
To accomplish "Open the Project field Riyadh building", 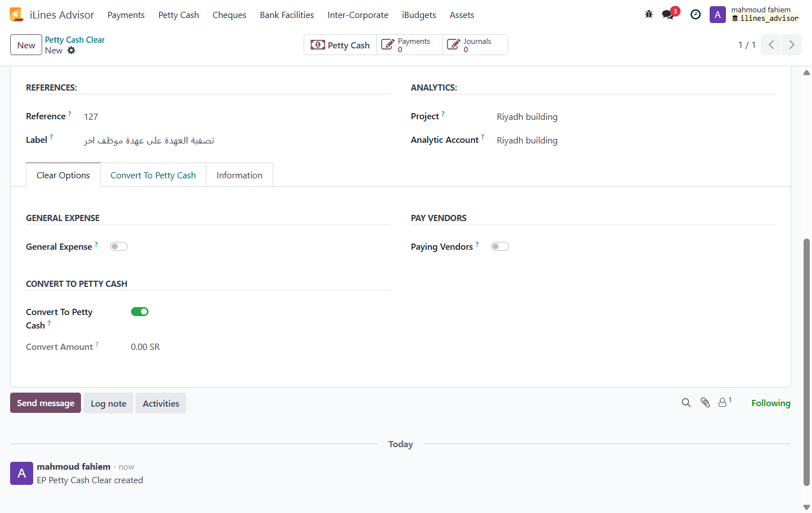I will (x=527, y=117).
